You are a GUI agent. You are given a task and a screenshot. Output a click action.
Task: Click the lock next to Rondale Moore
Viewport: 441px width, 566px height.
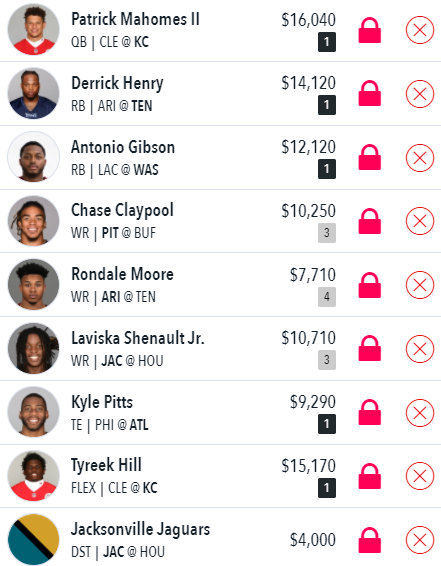(370, 285)
